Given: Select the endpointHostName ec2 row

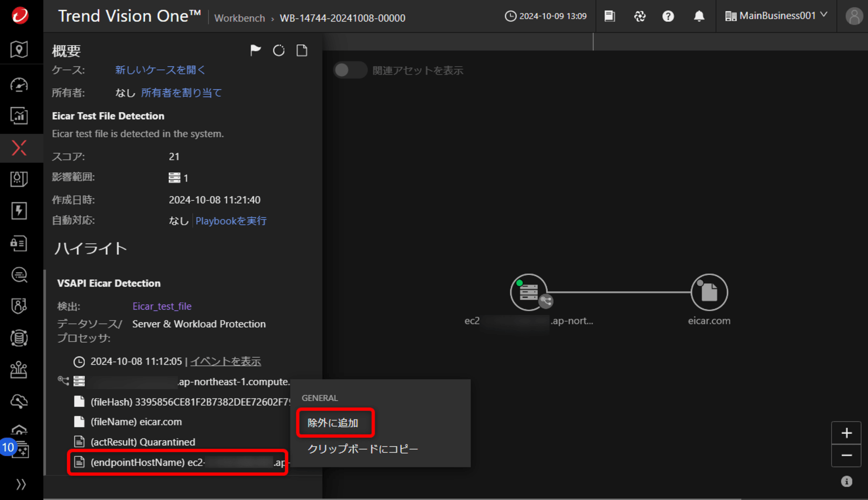Looking at the screenshot, I should point(178,462).
